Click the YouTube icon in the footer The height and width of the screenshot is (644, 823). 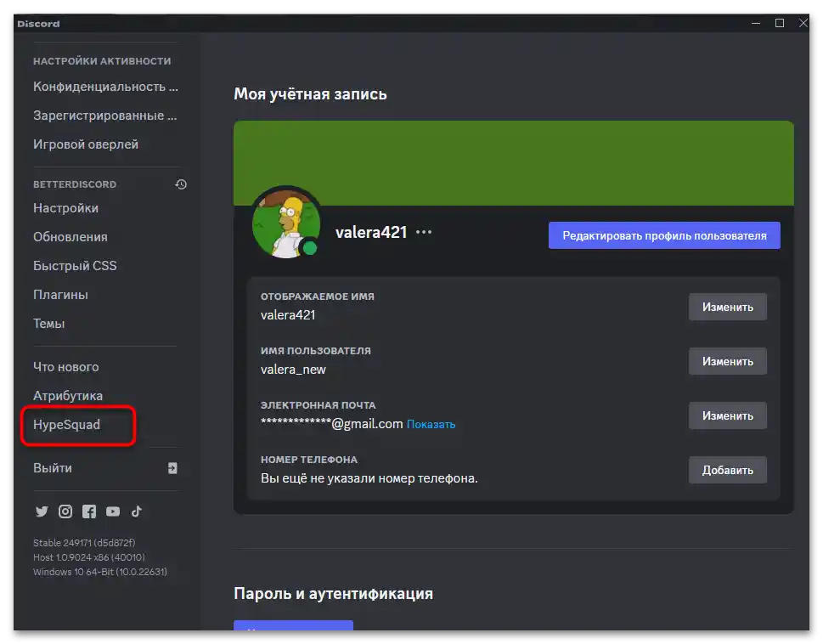pos(113,511)
